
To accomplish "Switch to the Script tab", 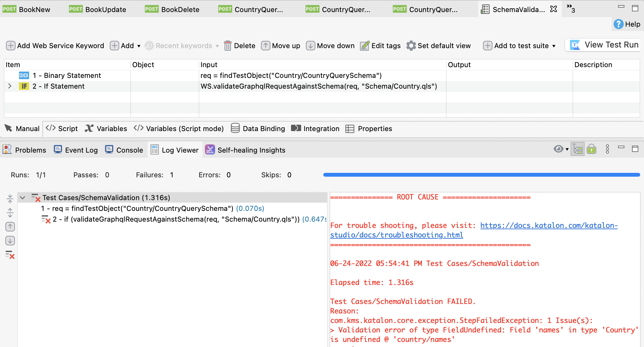I will [62, 129].
